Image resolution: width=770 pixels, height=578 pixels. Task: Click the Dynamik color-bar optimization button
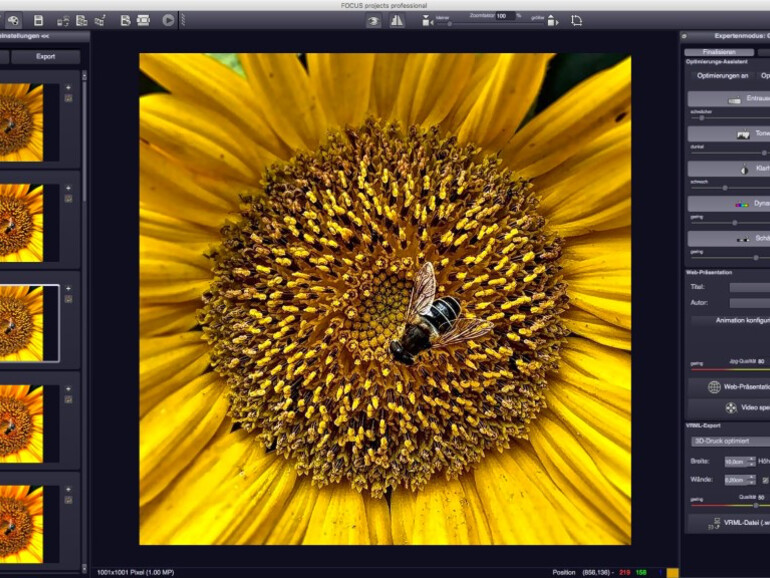[729, 204]
